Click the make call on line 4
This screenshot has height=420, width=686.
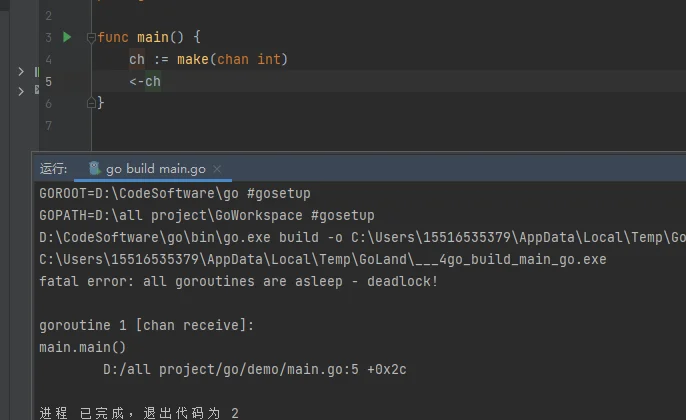(x=194, y=59)
